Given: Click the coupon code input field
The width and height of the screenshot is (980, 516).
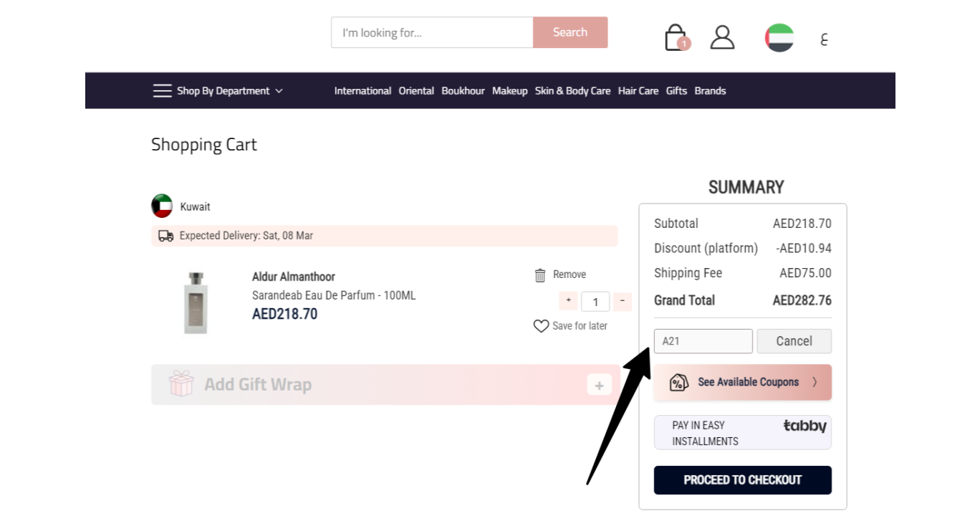Looking at the screenshot, I should click(703, 341).
